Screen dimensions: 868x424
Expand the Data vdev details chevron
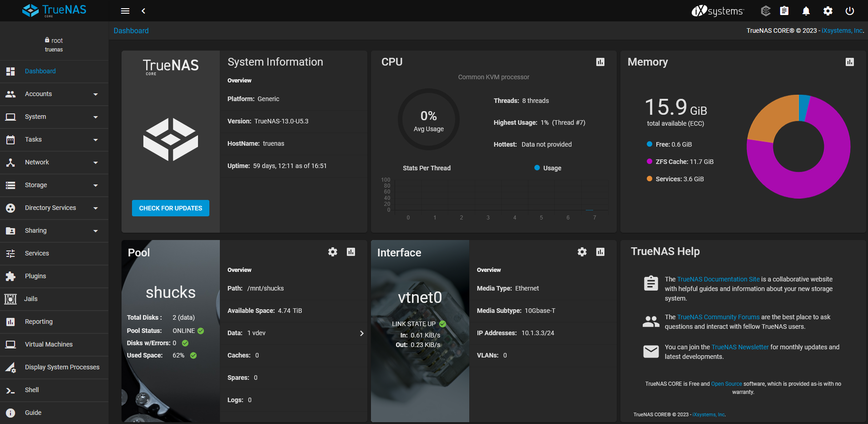pos(362,333)
